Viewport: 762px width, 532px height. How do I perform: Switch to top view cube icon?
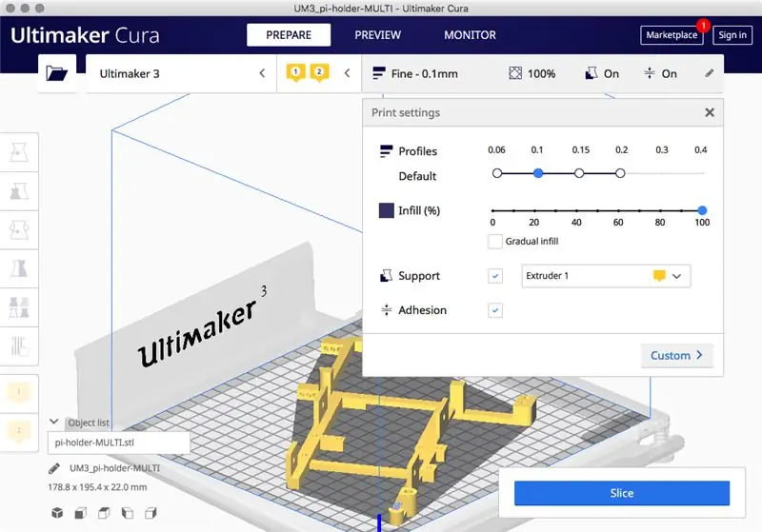[x=104, y=513]
